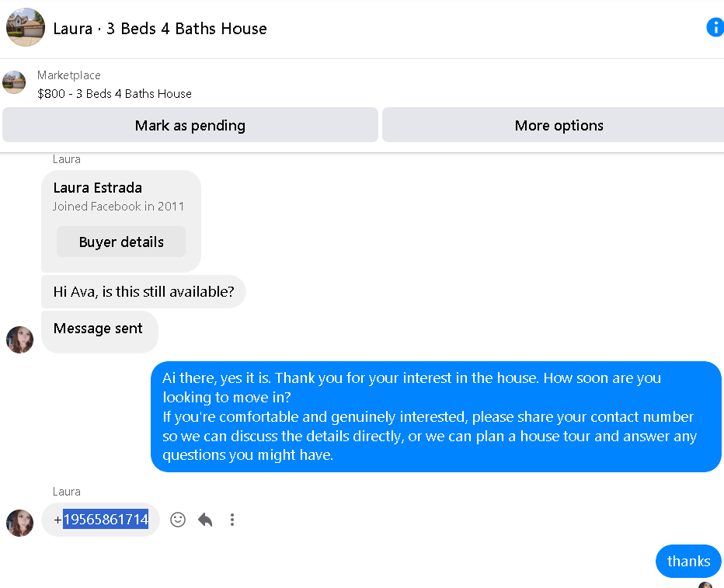Click Laura · 3 Beds 4 Baths House title
724x588 pixels.
(160, 29)
